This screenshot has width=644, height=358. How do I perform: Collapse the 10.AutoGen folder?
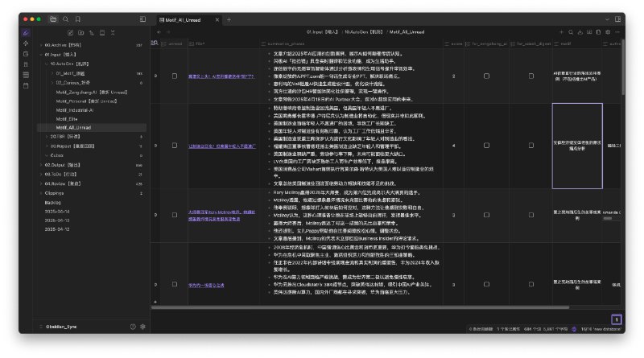tap(47, 64)
